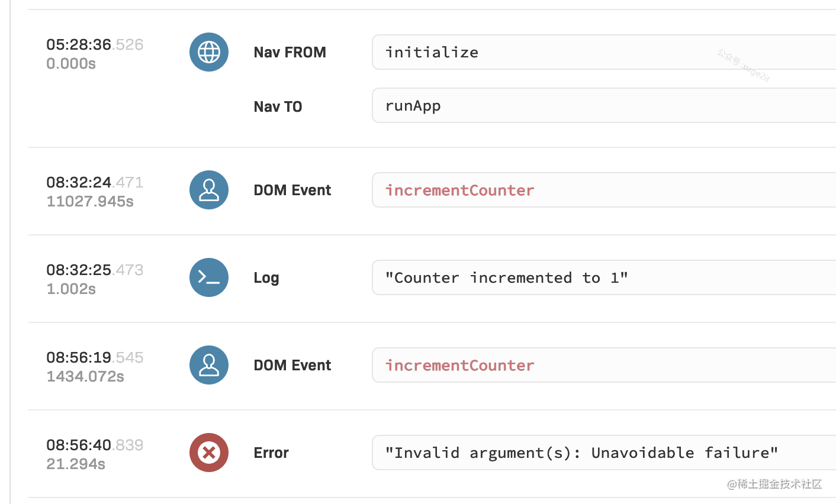Click the second DOM Event user icon
Screen dimensions: 836x504
click(x=209, y=365)
